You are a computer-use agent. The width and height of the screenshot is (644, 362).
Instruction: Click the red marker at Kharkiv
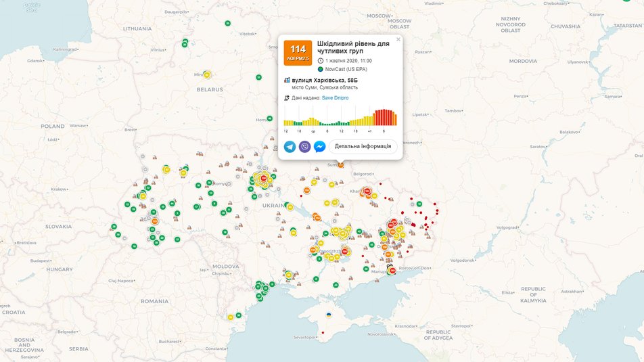pos(367,191)
